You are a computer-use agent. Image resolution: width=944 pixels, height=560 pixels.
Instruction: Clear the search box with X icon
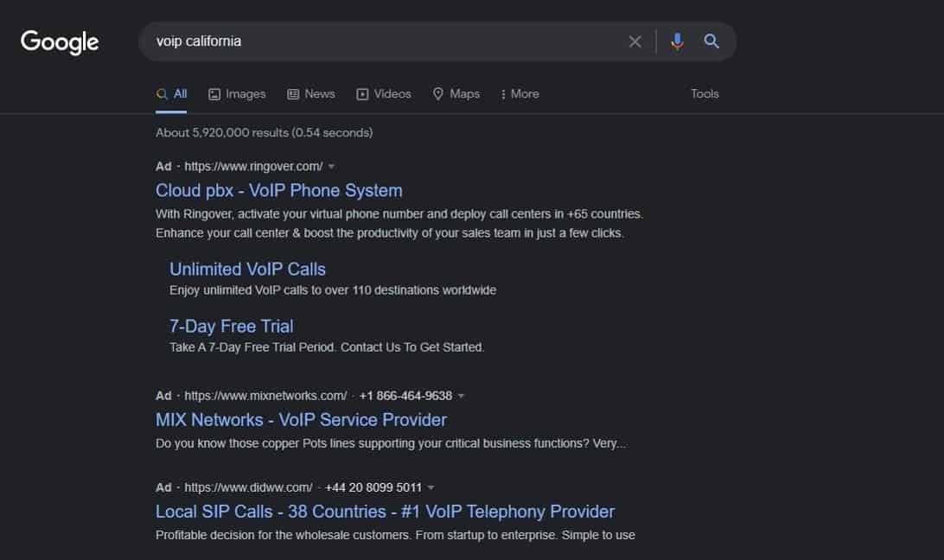tap(635, 41)
